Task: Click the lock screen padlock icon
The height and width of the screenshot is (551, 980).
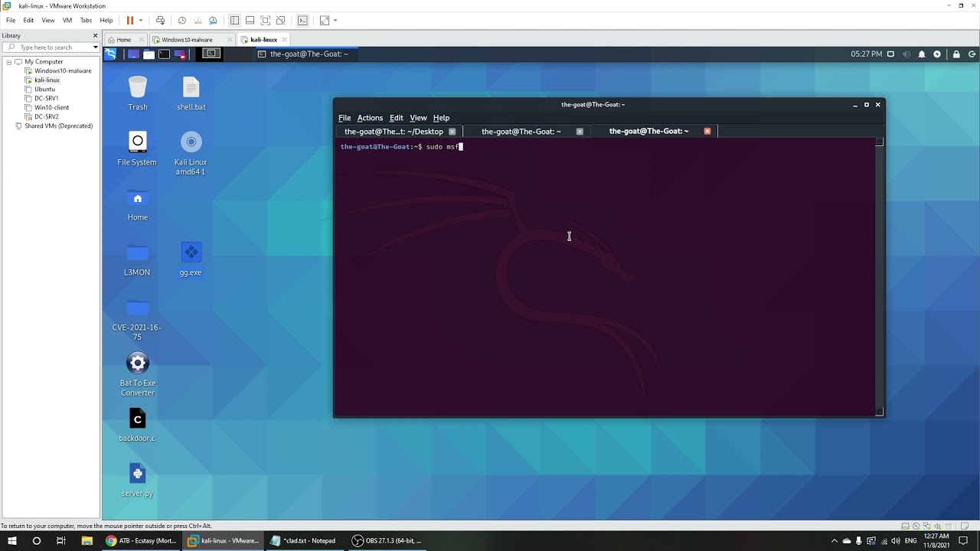Action: pos(956,54)
